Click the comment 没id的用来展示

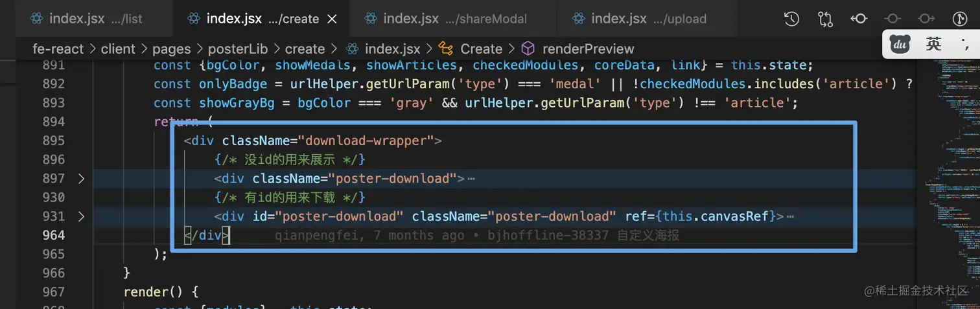click(x=290, y=159)
